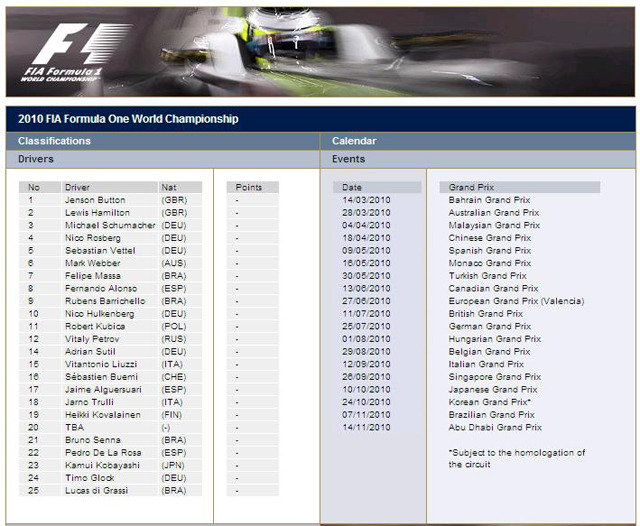The height and width of the screenshot is (526, 640).
Task: Select driver Pedro De La Rosa
Action: click(103, 453)
